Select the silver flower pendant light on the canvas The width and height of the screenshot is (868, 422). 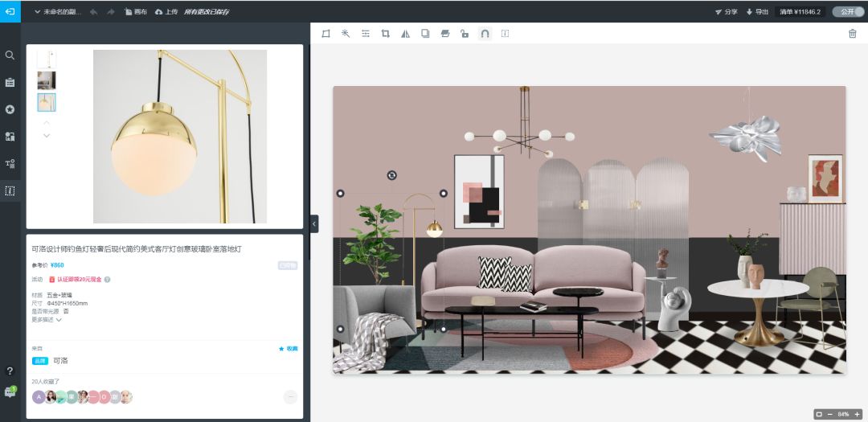click(746, 137)
